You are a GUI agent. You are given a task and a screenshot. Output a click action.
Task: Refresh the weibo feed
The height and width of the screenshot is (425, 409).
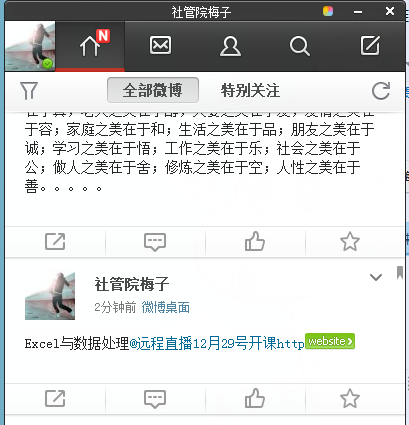tap(381, 91)
